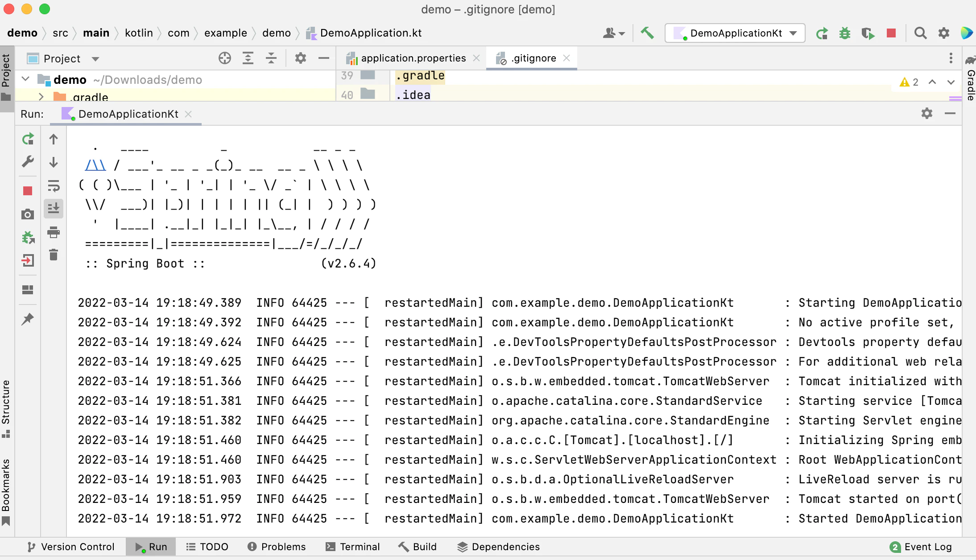Rerun DemoApplicationKt in the Run panel
Image resolution: width=976 pixels, height=560 pixels.
[x=28, y=139]
